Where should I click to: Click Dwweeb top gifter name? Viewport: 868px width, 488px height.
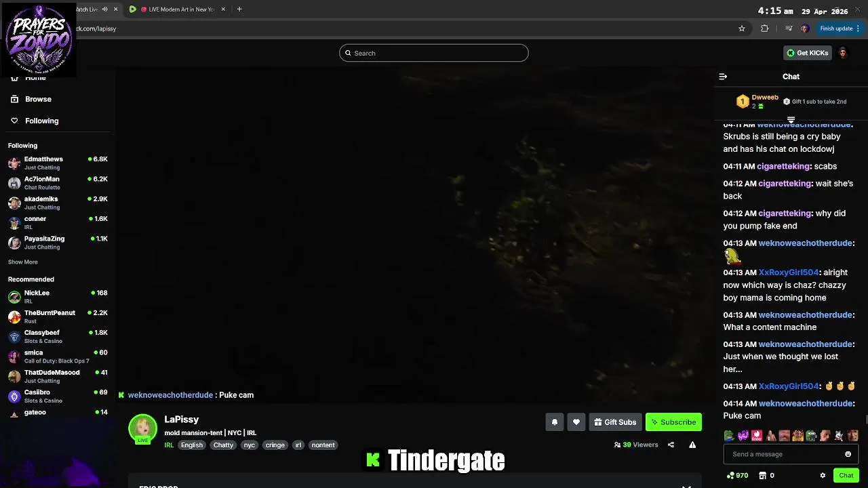[x=765, y=98]
